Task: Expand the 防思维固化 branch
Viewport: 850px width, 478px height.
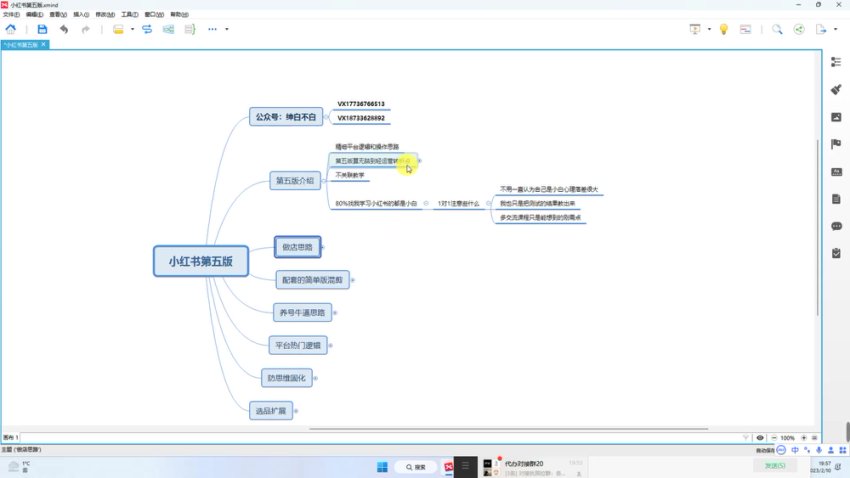Action: coord(315,378)
